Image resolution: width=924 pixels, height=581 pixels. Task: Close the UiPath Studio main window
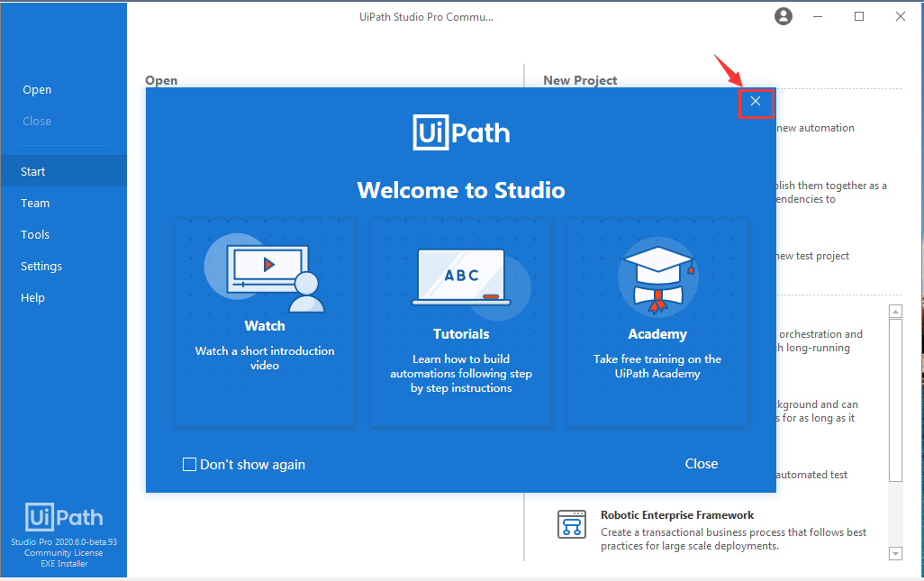(901, 16)
